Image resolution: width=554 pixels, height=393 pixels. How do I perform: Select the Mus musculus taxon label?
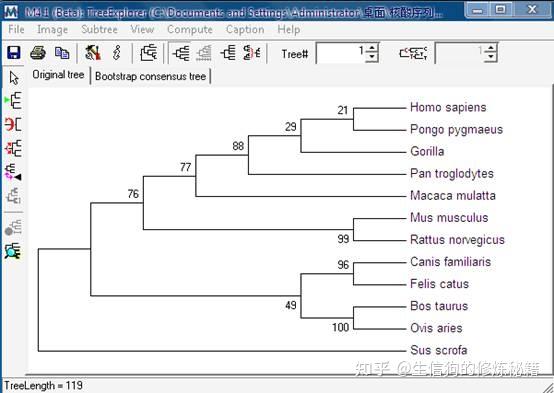coord(449,218)
